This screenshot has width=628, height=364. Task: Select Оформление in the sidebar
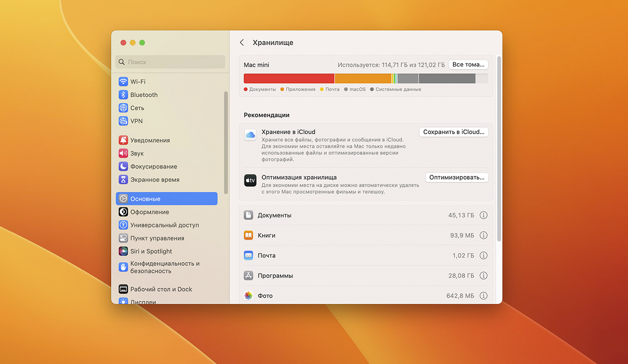pyautogui.click(x=167, y=212)
